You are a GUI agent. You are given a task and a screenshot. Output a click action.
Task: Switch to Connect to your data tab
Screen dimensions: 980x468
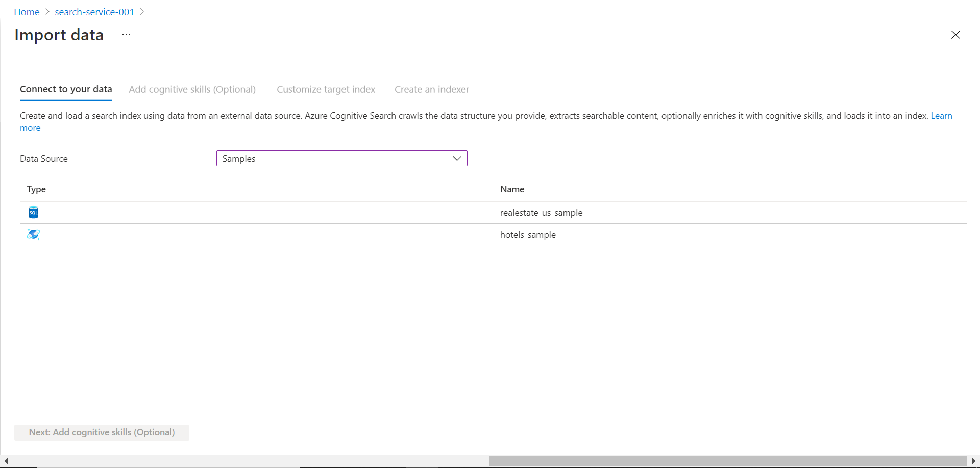coord(66,89)
